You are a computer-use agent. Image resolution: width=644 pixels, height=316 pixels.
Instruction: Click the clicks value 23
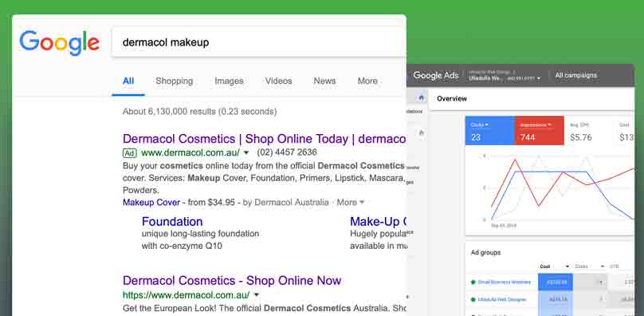coord(476,137)
